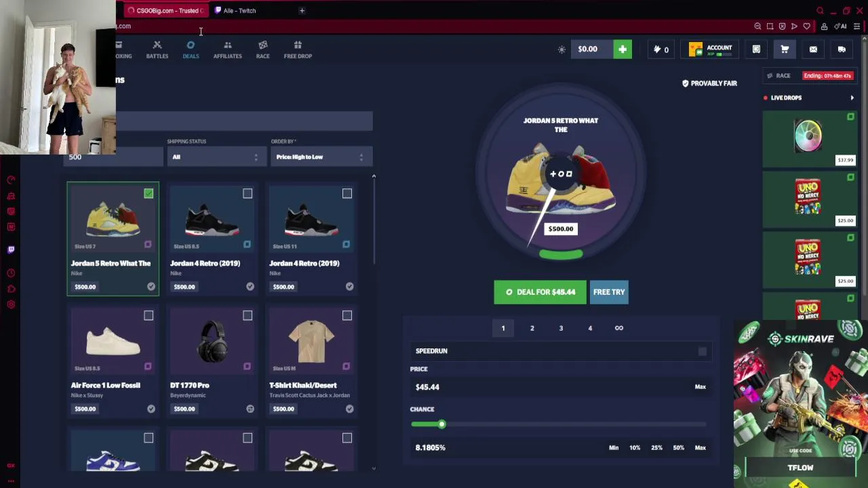Check the Air Force 1 Low Fossil checkbox

(149, 316)
